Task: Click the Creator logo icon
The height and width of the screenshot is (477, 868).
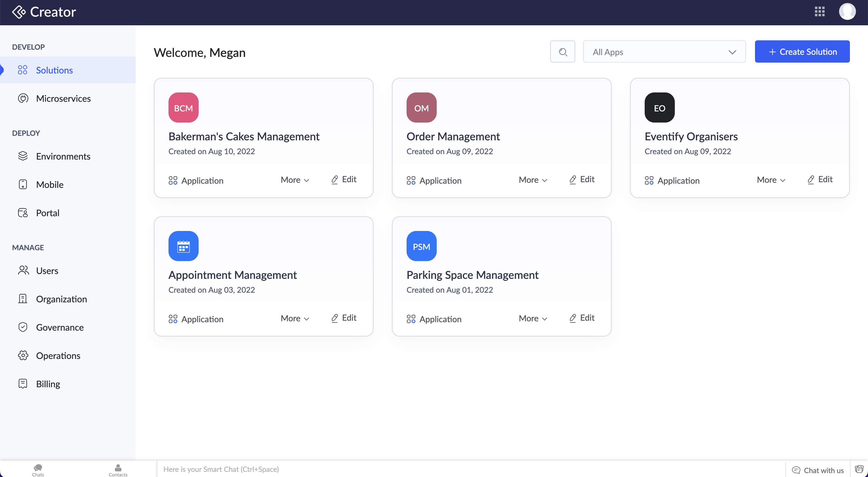Action: (x=19, y=12)
